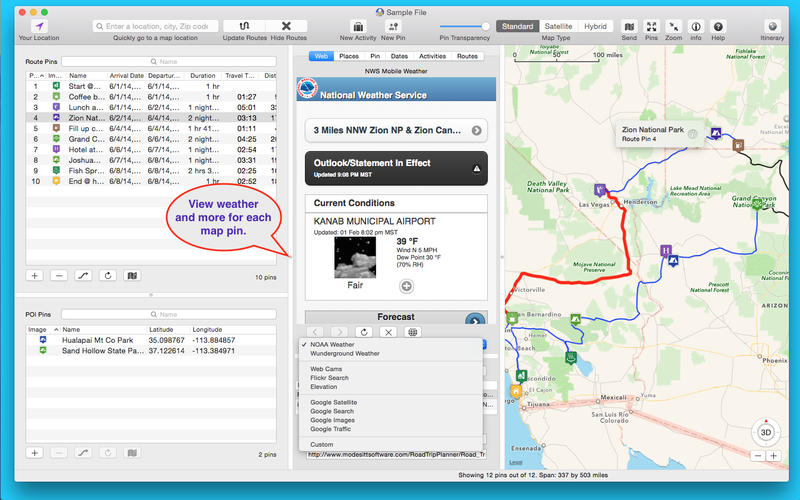Add a New Pin from toolbar
The height and width of the screenshot is (500, 800).
pyautogui.click(x=393, y=27)
